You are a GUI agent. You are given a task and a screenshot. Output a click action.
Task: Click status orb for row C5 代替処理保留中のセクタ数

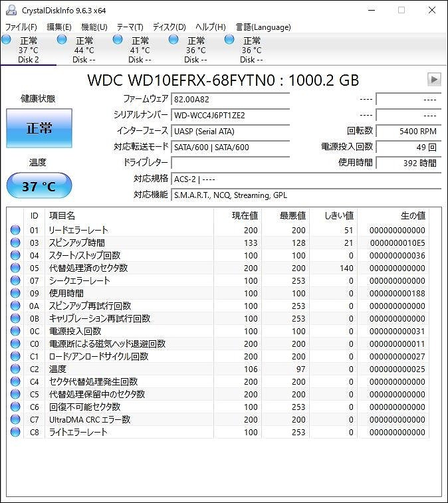[15, 394]
